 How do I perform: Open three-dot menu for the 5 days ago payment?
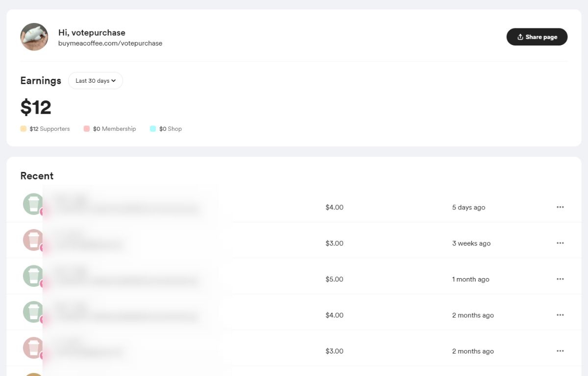[560, 207]
